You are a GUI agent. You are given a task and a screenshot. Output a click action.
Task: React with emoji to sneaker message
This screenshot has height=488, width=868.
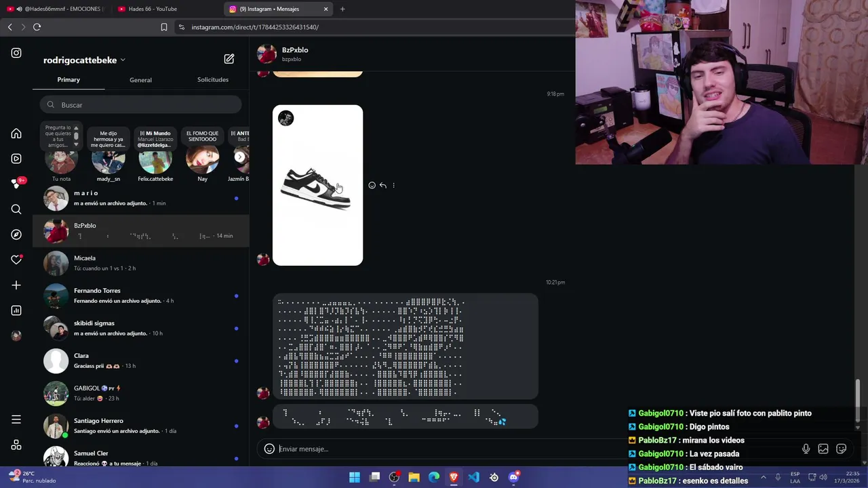[x=372, y=185]
